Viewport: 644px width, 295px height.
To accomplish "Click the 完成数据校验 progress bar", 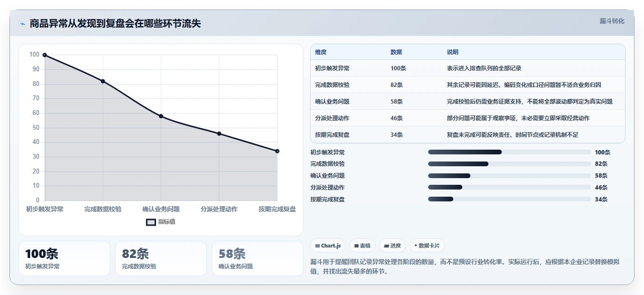I will 509,164.
